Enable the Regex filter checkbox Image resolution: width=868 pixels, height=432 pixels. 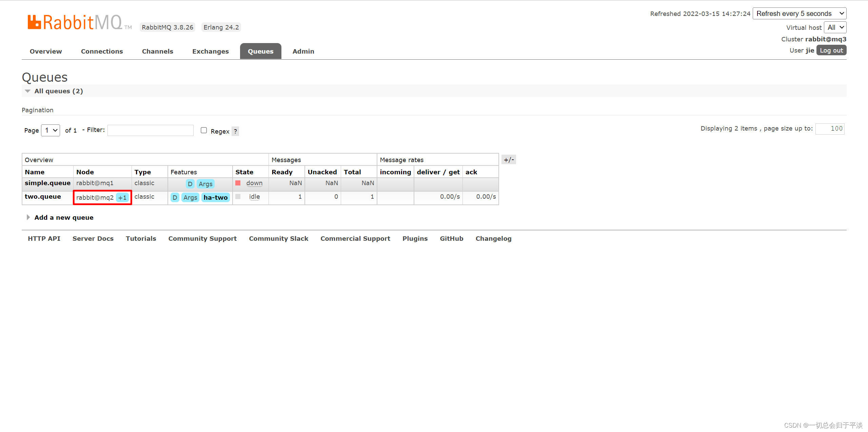click(204, 130)
